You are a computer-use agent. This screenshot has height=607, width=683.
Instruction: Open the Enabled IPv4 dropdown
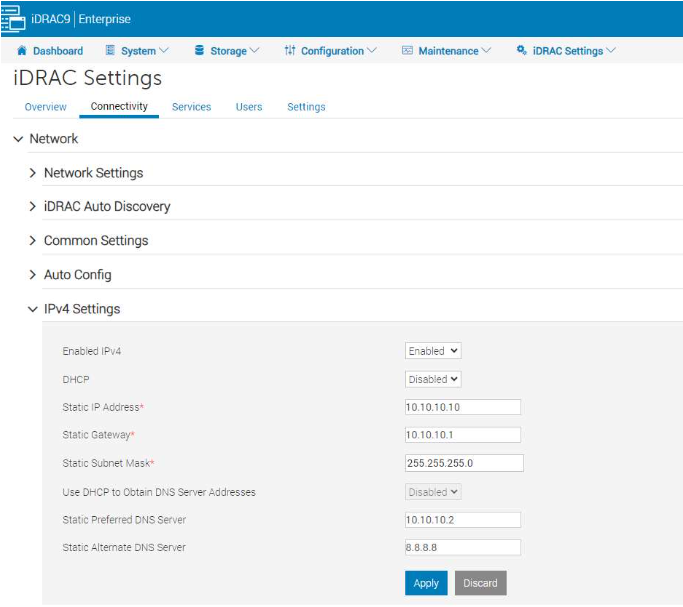point(433,351)
